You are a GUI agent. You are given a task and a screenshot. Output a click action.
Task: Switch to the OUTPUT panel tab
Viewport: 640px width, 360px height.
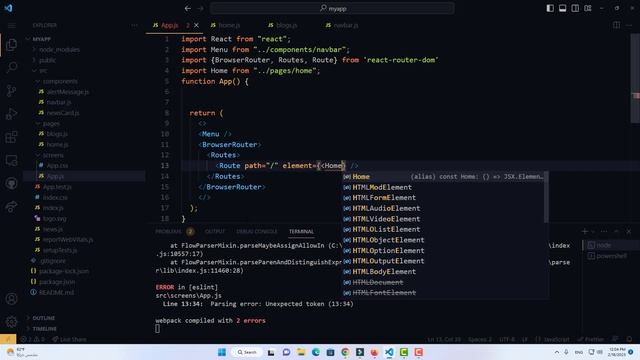pos(215,231)
